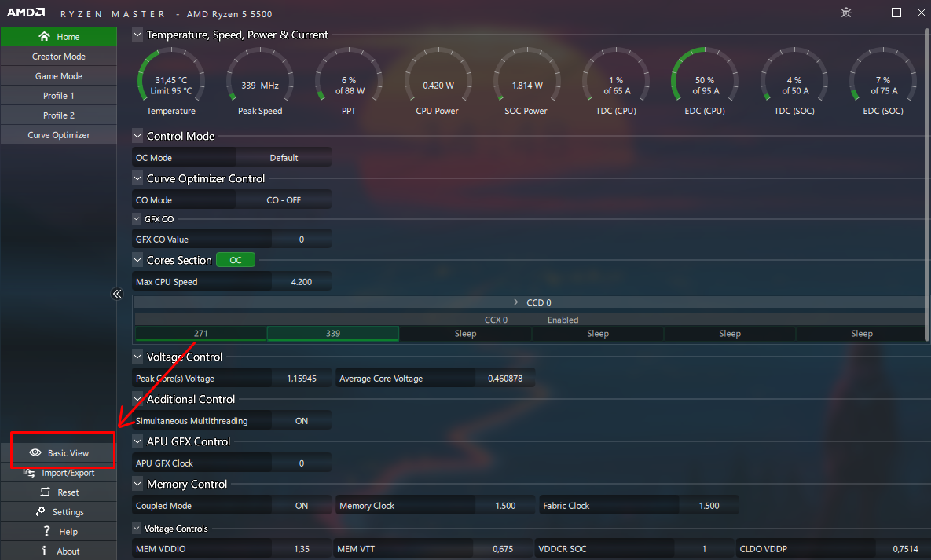
Task: Click the Help question mark icon
Action: click(46, 531)
